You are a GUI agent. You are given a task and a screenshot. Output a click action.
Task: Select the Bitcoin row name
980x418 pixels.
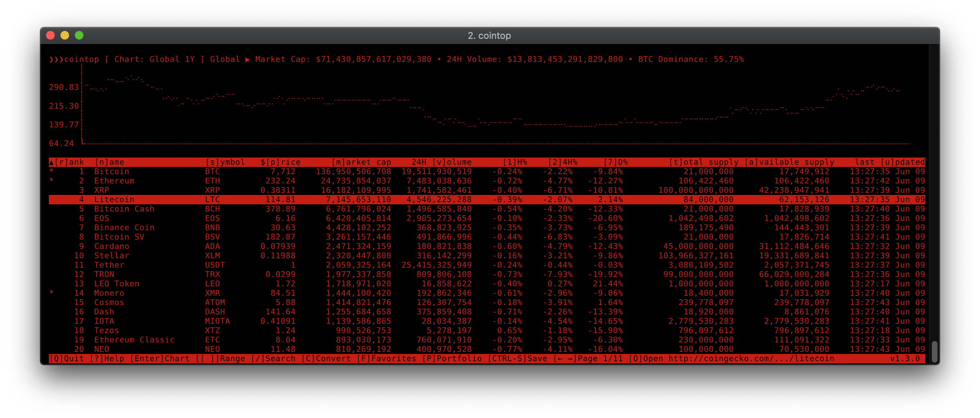click(112, 172)
